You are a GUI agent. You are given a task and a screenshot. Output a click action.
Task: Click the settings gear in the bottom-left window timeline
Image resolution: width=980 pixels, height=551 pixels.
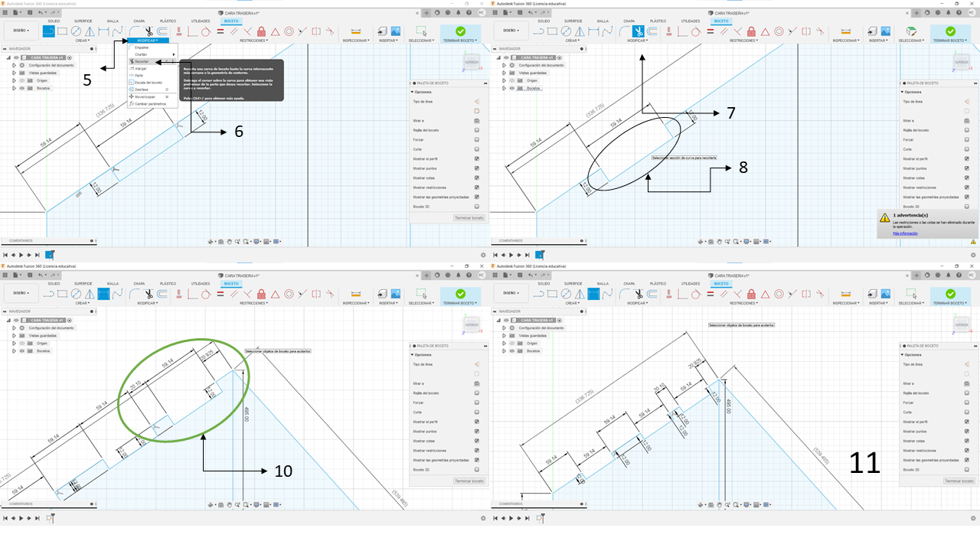click(x=483, y=518)
